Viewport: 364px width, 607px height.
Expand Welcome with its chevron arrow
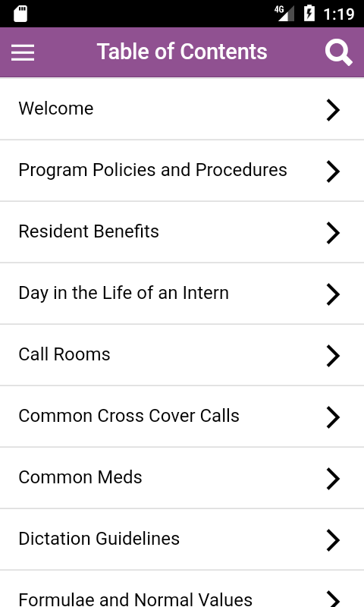coord(333,110)
